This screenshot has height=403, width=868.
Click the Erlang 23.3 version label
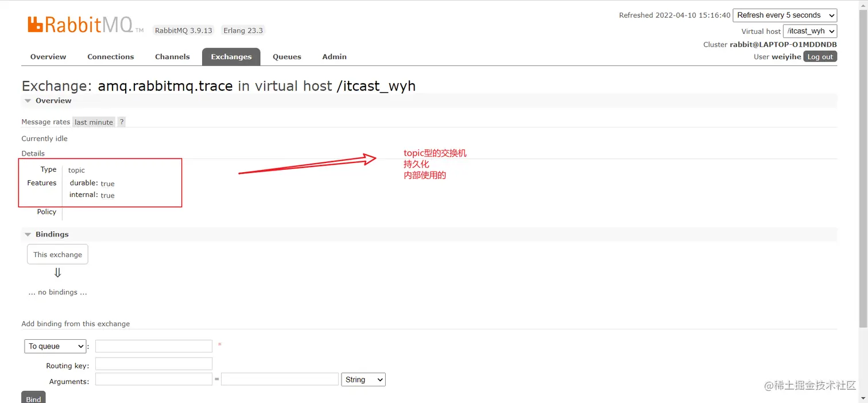(243, 30)
